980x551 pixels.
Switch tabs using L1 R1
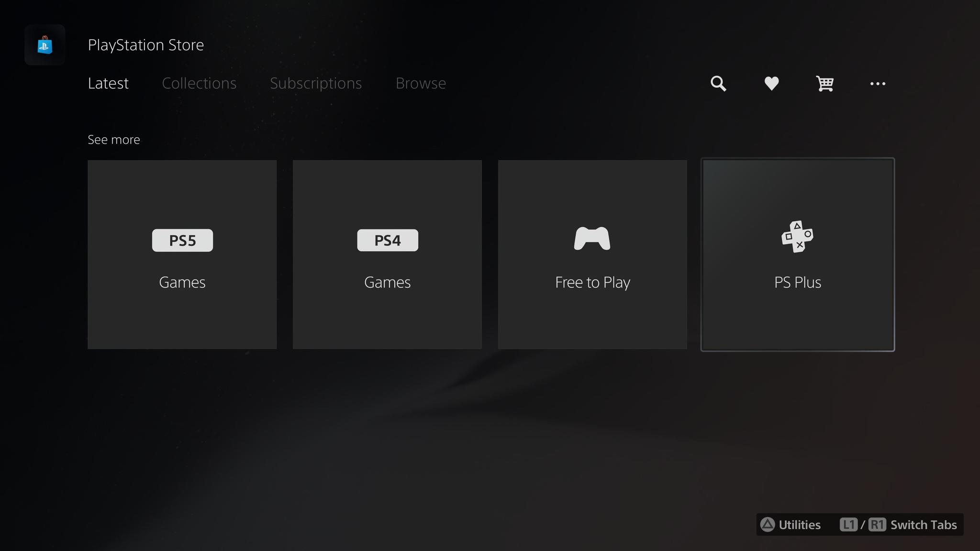click(x=902, y=525)
